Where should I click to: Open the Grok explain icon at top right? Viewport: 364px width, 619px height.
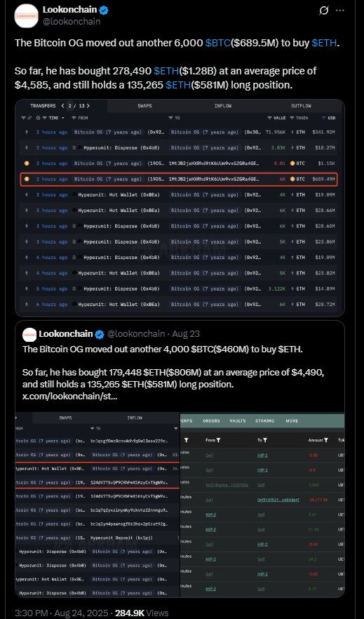[x=323, y=11]
